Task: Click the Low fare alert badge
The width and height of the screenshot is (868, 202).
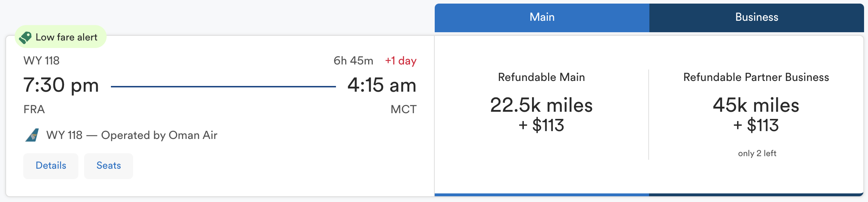Action: (60, 37)
